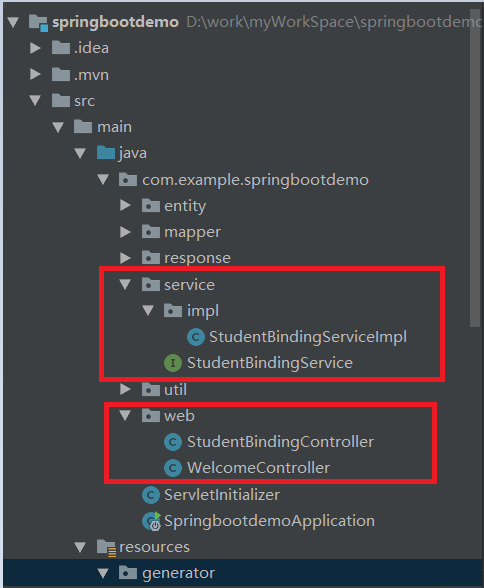Screen dimensions: 484x588
Task: Select the src folder label
Action: click(x=84, y=101)
